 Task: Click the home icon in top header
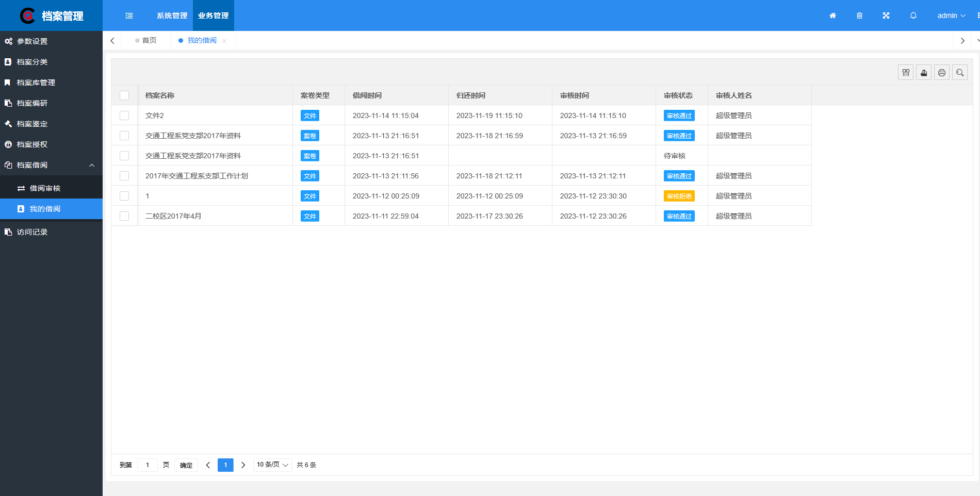pos(832,15)
